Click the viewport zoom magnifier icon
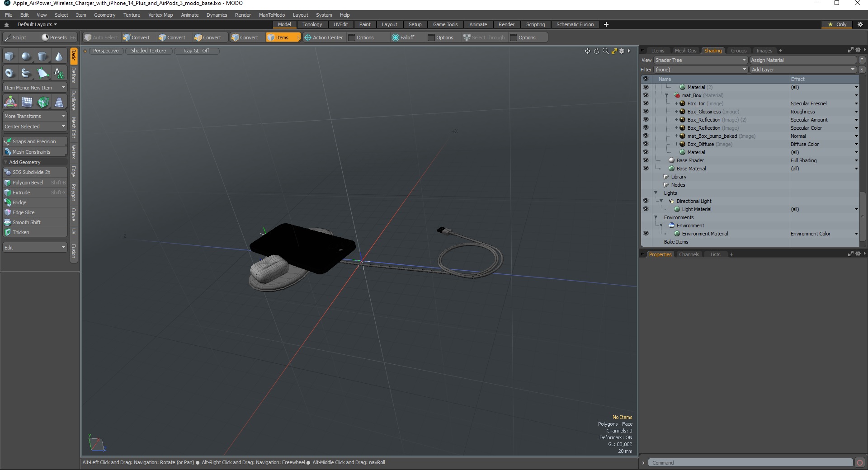This screenshot has width=868, height=470. [605, 51]
